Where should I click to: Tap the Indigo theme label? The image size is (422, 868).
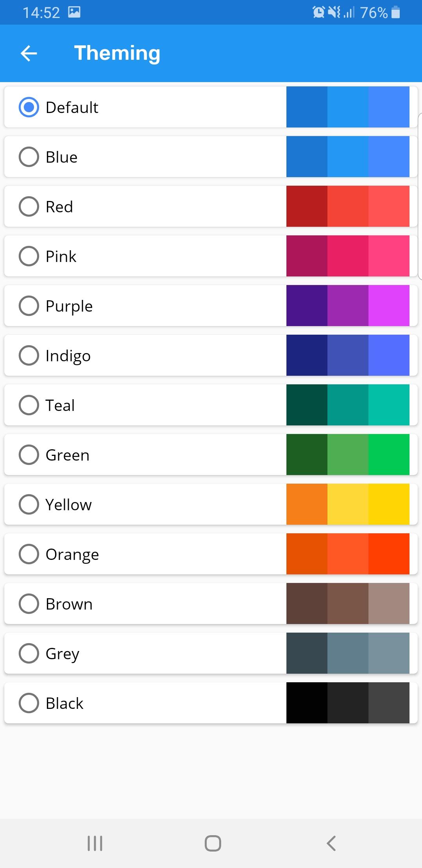(x=68, y=356)
